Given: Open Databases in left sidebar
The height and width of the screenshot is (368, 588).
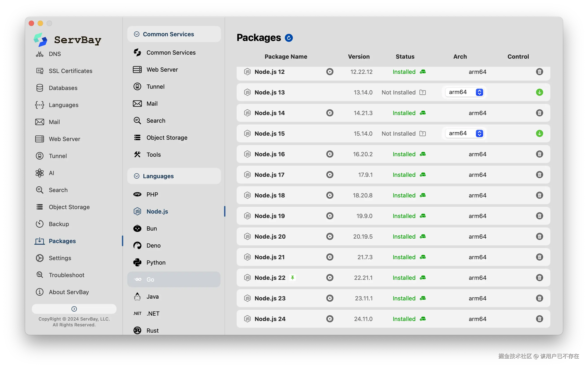Looking at the screenshot, I should click(x=63, y=88).
